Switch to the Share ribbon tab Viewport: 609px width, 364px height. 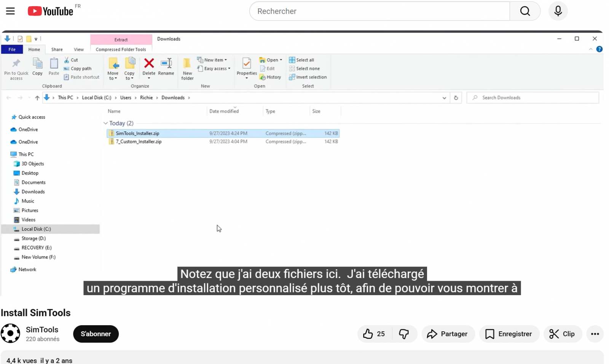click(57, 49)
